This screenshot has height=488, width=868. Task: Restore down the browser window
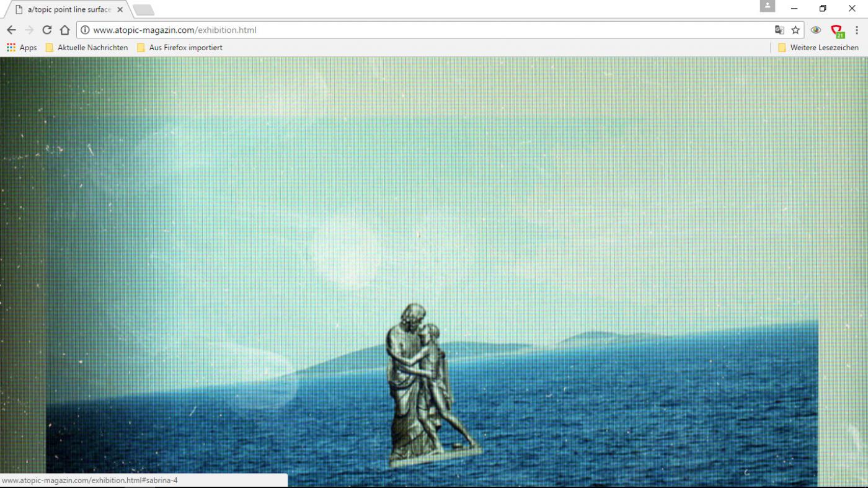click(823, 9)
